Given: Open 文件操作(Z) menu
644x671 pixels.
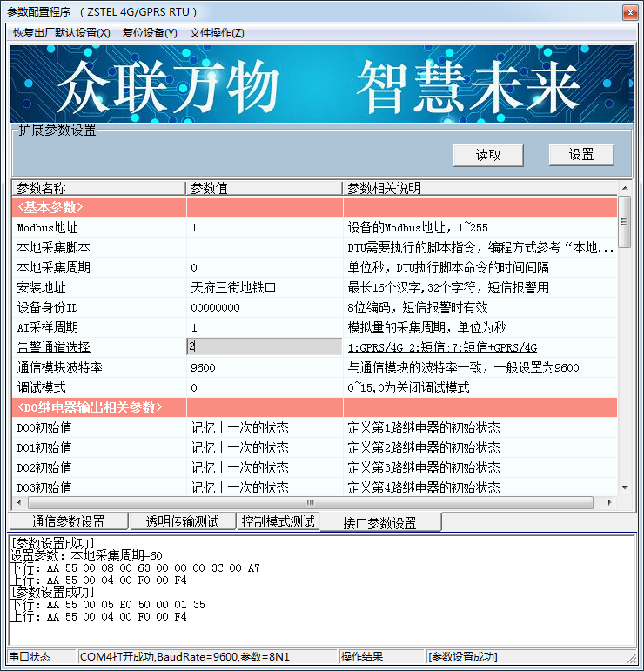Looking at the screenshot, I should point(217,33).
